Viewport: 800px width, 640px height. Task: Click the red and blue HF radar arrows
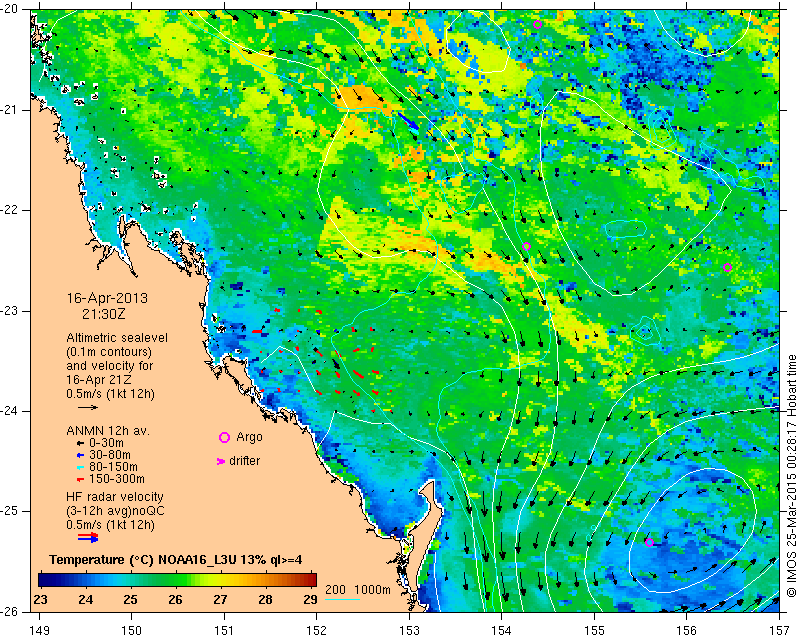click(x=88, y=537)
